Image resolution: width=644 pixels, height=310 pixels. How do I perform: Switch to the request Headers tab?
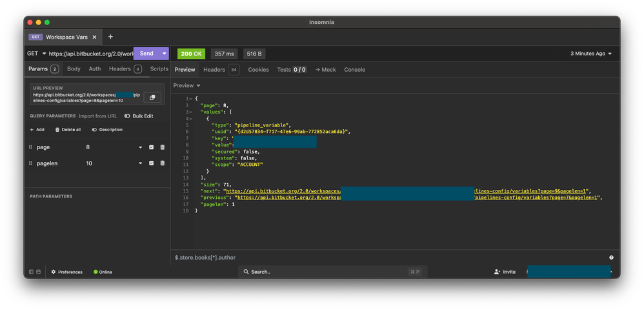pos(125,69)
